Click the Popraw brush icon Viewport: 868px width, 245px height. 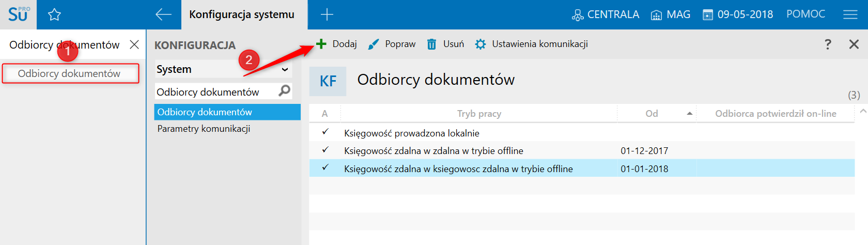[373, 44]
